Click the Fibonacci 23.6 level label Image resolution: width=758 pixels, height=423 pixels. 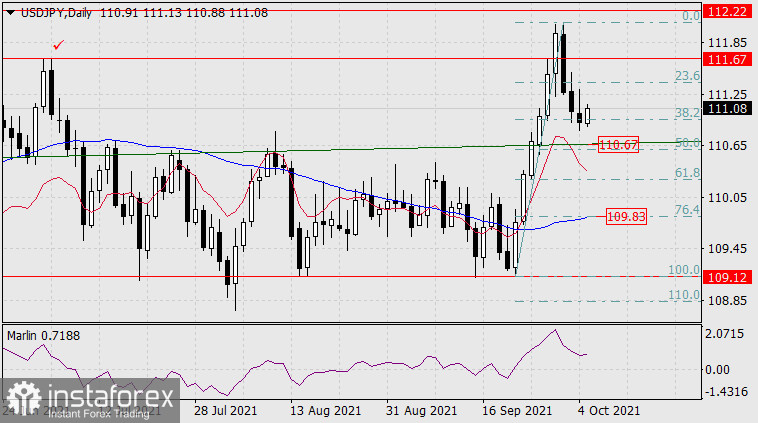pyautogui.click(x=686, y=76)
